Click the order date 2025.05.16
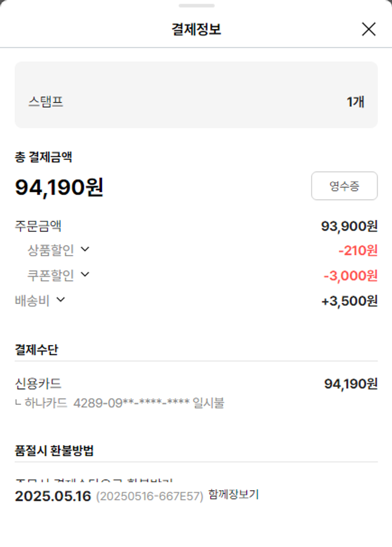The image size is (392, 547). click(53, 496)
